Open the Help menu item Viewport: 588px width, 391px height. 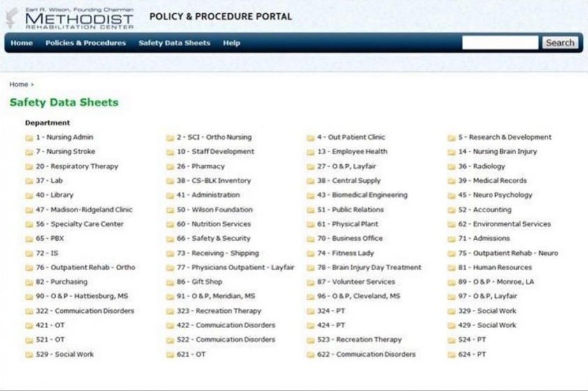coord(232,43)
